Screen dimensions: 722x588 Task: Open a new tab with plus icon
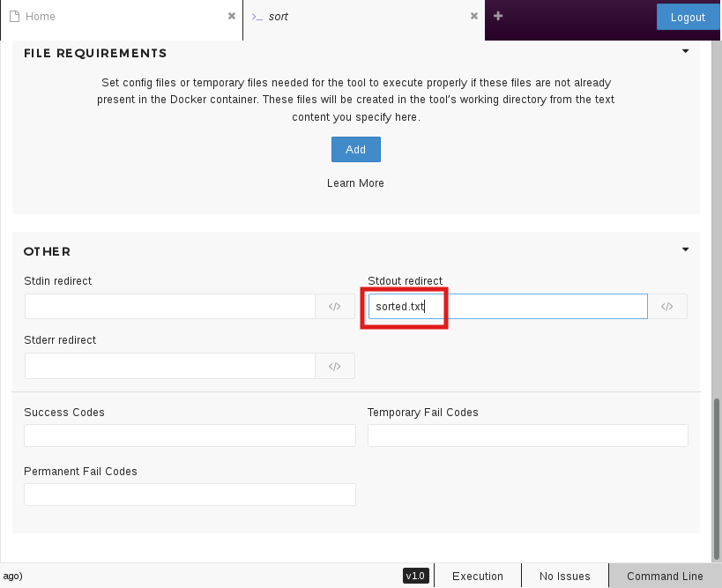498,16
